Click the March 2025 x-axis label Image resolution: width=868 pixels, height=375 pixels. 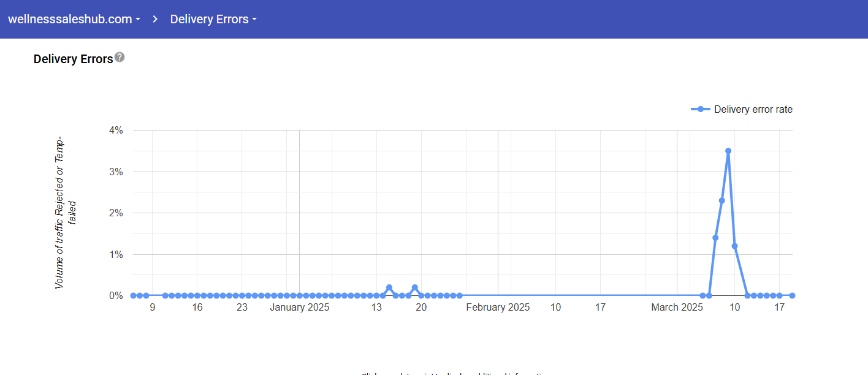point(677,308)
